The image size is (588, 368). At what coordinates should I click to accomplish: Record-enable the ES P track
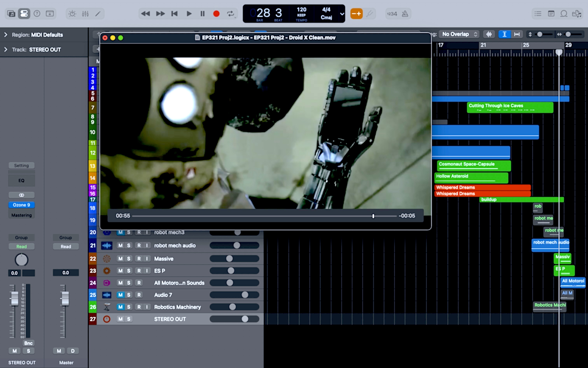pos(139,271)
